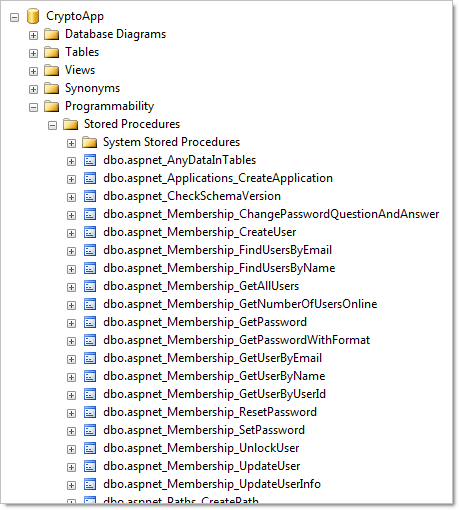Expand the Tables node
The image size is (459, 510).
coord(33,53)
